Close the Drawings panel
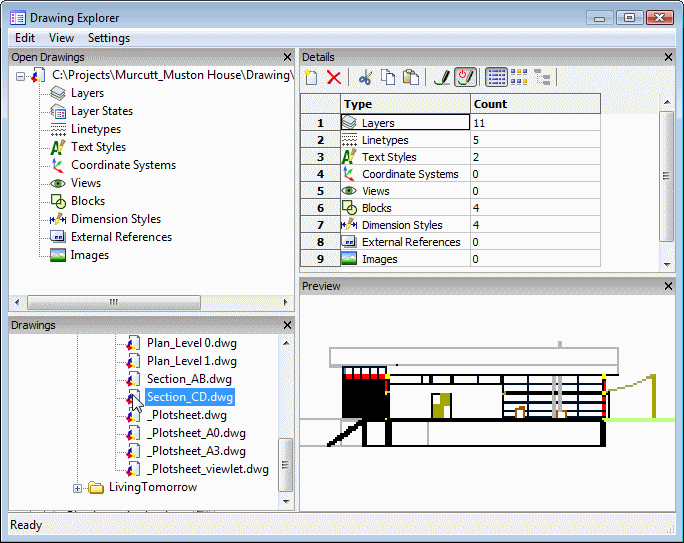This screenshot has width=684, height=543. click(x=287, y=325)
